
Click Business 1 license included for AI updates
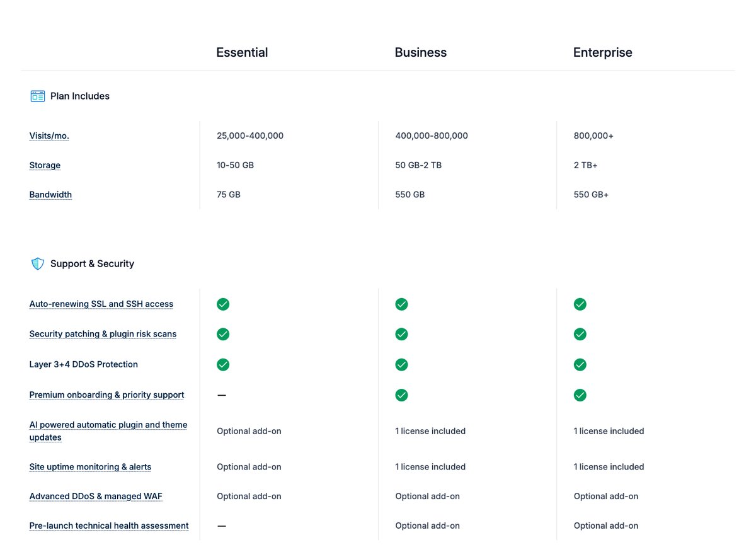point(430,431)
